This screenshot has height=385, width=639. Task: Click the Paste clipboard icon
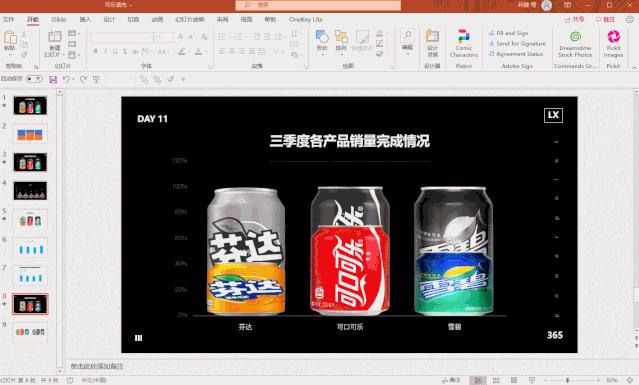(10, 37)
